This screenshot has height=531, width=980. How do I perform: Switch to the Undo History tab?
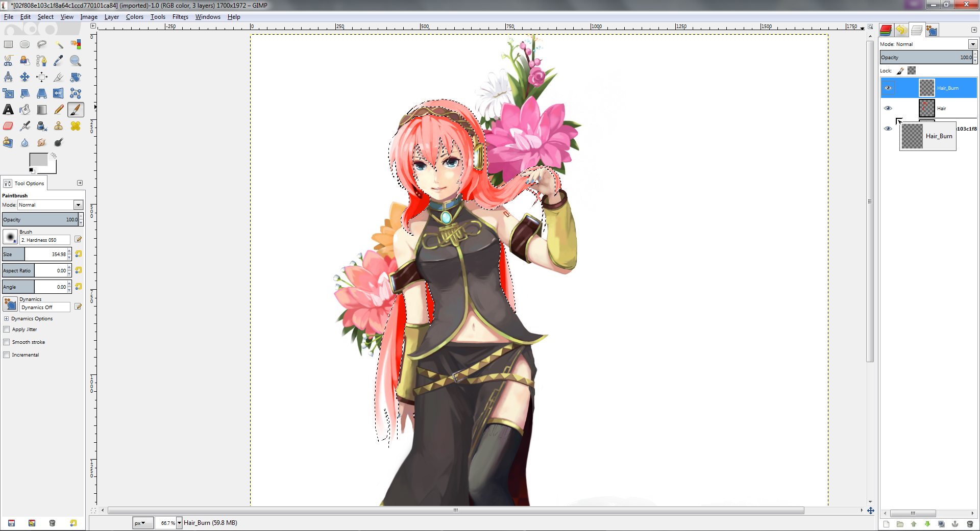click(x=901, y=30)
